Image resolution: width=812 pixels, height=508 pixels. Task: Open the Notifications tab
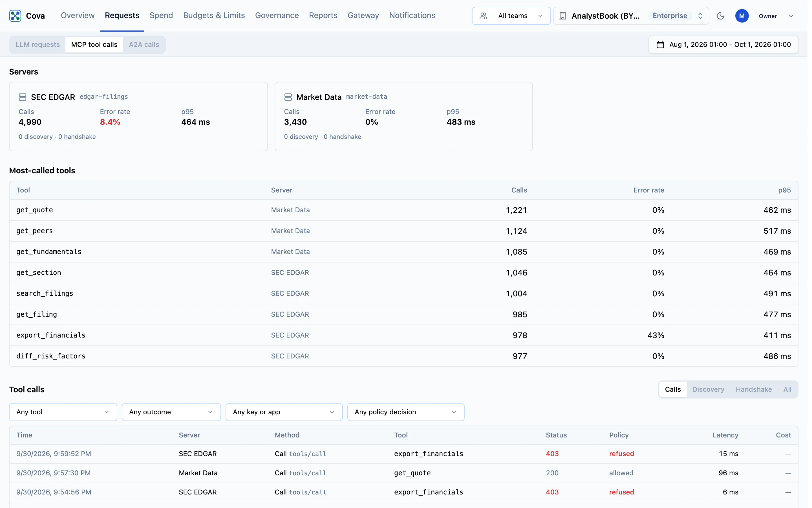(x=412, y=16)
